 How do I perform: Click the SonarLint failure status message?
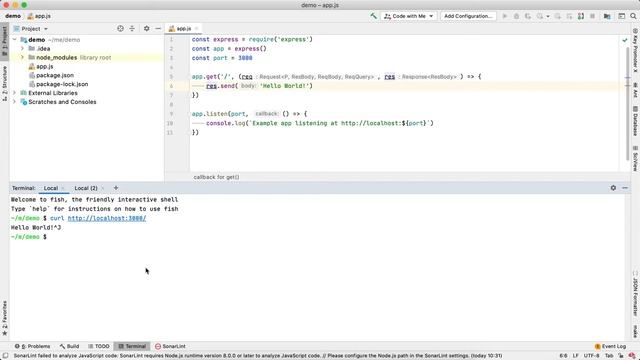(x=258, y=356)
